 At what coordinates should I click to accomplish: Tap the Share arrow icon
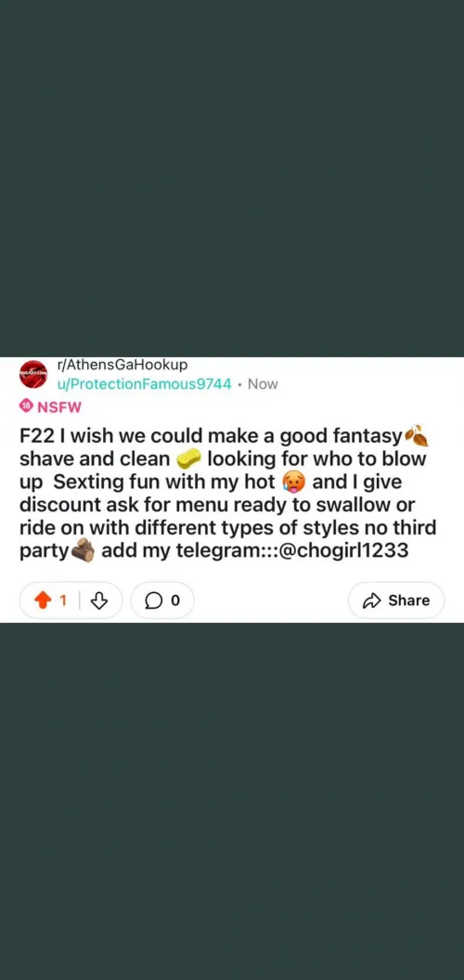pyautogui.click(x=372, y=600)
